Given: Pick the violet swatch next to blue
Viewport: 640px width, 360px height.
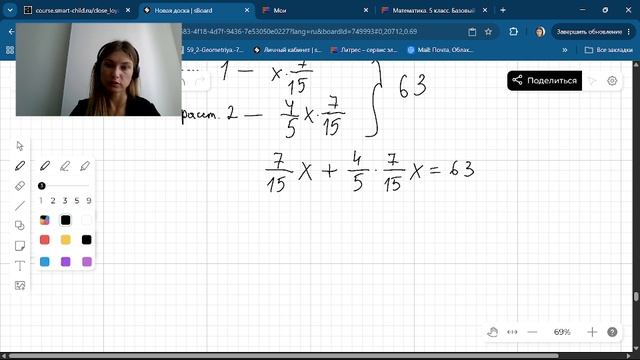Looking at the screenshot, I should click(x=65, y=261).
